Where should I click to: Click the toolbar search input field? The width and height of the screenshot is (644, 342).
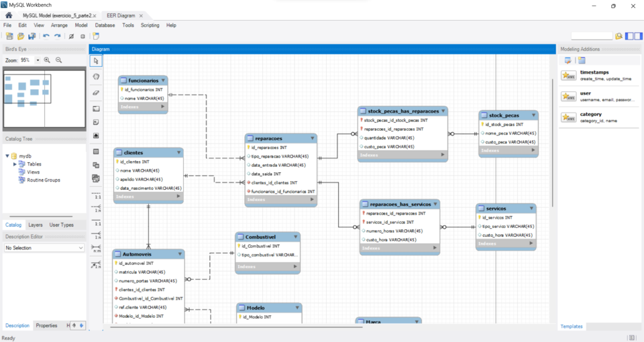[x=592, y=36]
